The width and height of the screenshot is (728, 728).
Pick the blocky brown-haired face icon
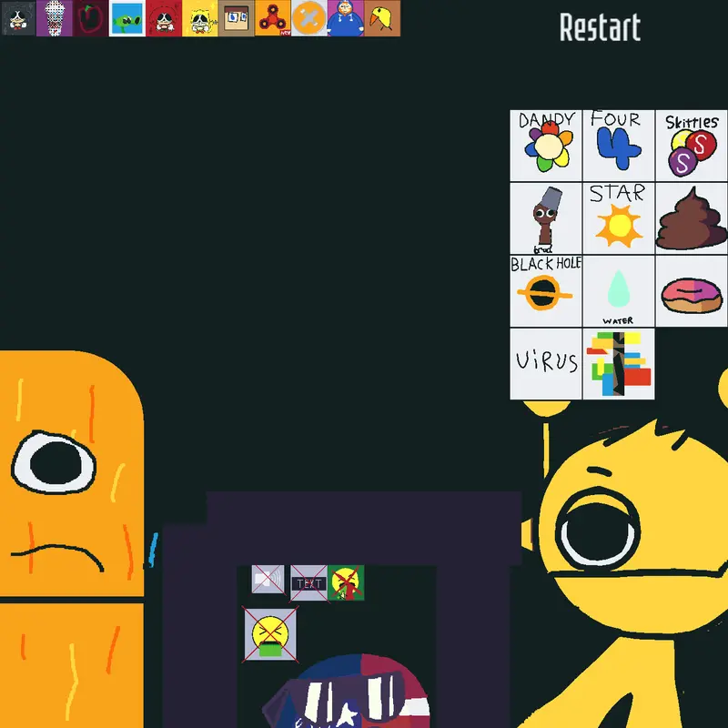[237, 18]
